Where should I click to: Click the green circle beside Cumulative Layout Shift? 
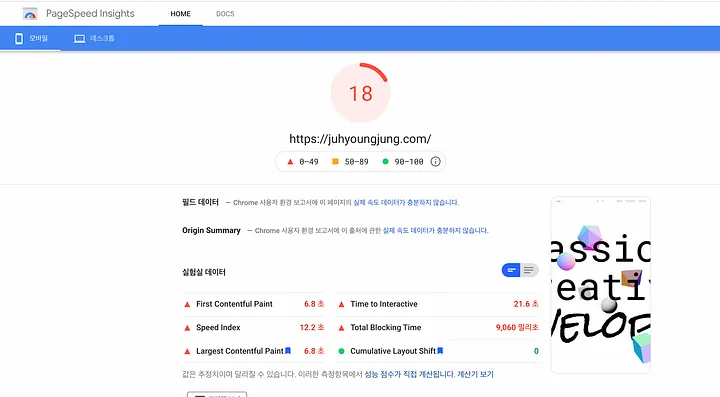pyautogui.click(x=341, y=351)
